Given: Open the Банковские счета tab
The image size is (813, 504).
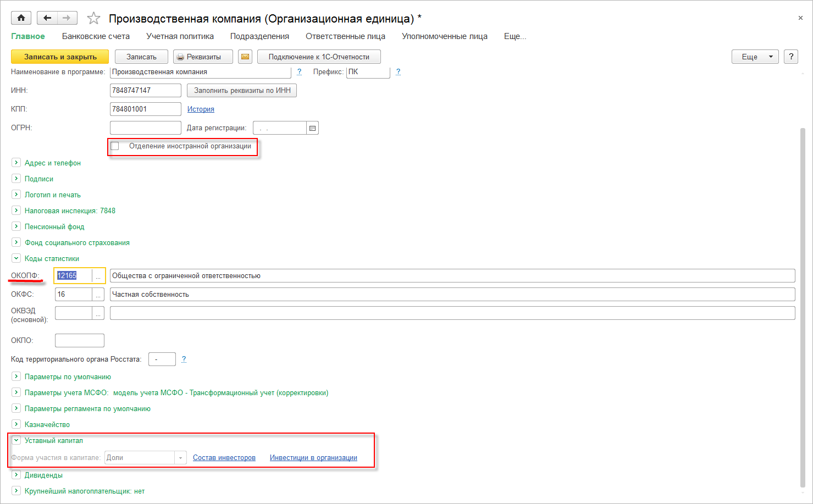Looking at the screenshot, I should (96, 36).
